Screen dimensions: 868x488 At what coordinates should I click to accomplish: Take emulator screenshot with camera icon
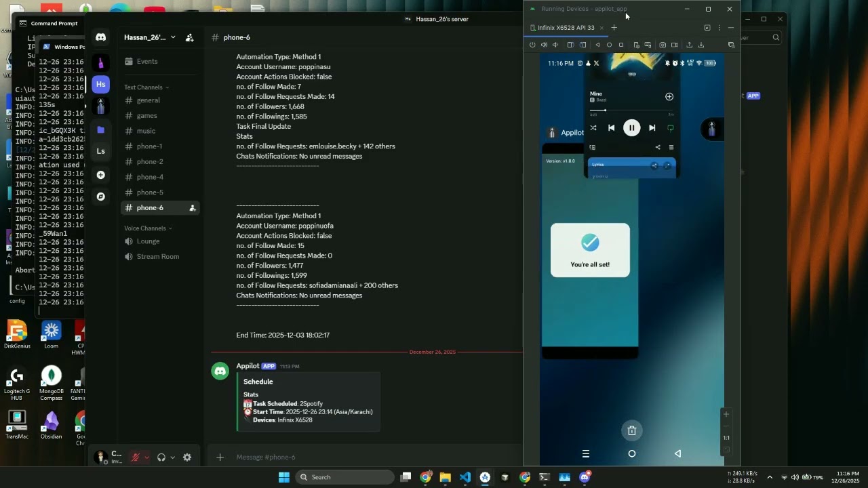point(663,45)
